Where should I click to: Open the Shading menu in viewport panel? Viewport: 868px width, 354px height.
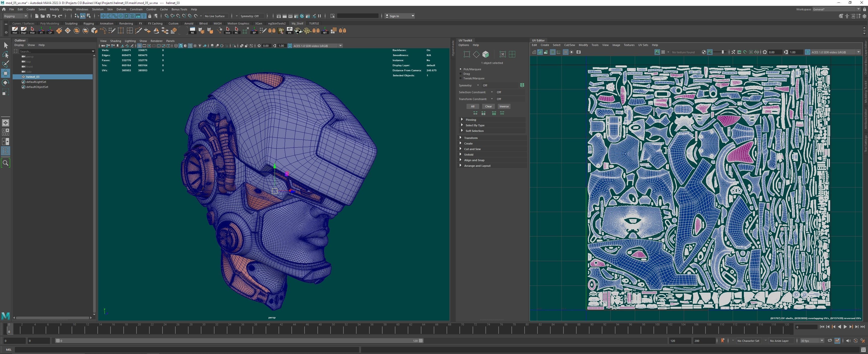116,41
